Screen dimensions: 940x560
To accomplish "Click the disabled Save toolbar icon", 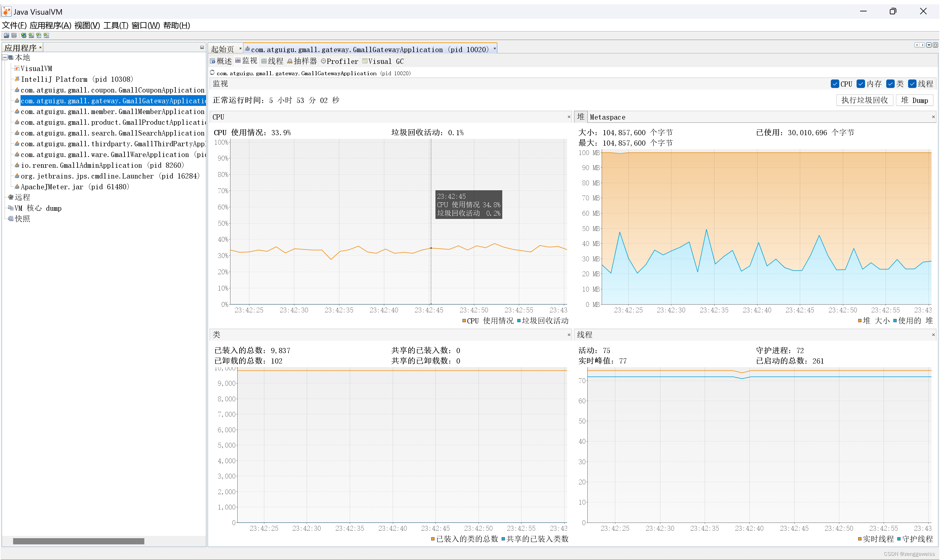I will [x=14, y=36].
